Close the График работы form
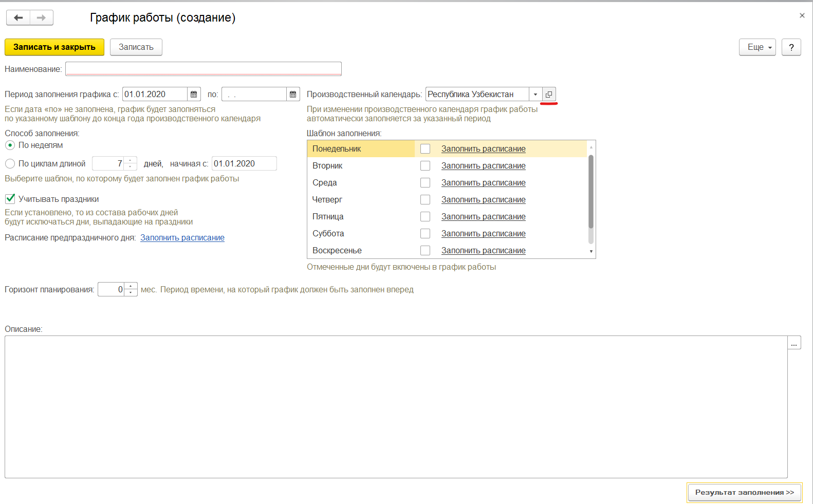The image size is (813, 504). point(802,15)
